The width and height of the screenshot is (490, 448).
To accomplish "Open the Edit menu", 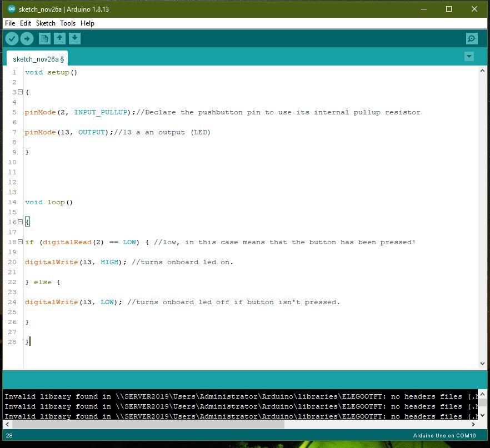I will pyautogui.click(x=26, y=23).
